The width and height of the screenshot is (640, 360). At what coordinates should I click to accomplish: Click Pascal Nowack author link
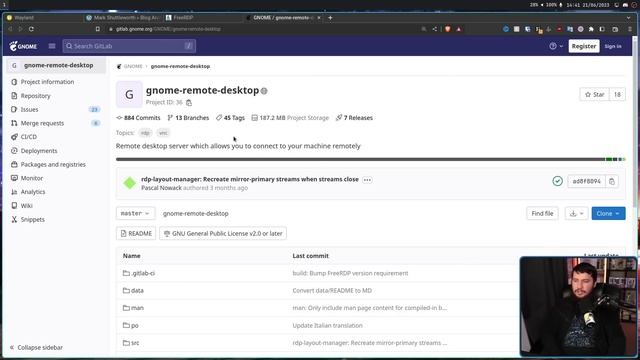(x=161, y=188)
